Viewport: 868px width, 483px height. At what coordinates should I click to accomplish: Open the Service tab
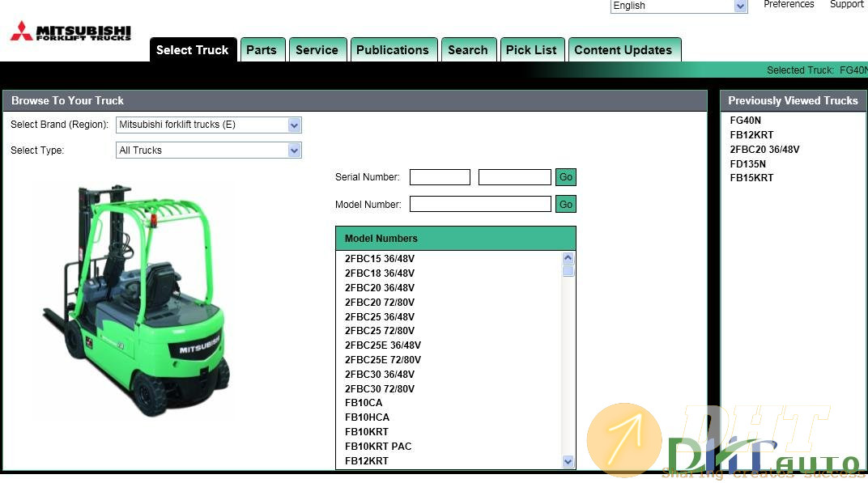[317, 50]
